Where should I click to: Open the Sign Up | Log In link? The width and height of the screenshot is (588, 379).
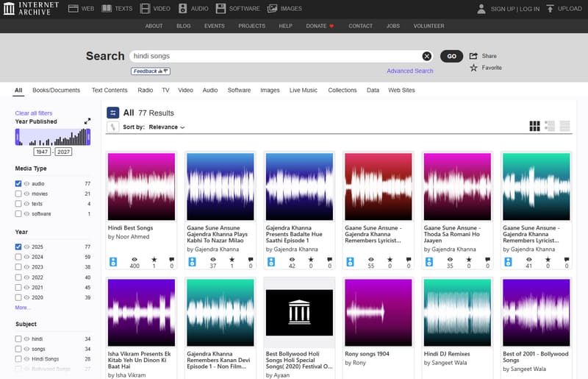pyautogui.click(x=515, y=9)
